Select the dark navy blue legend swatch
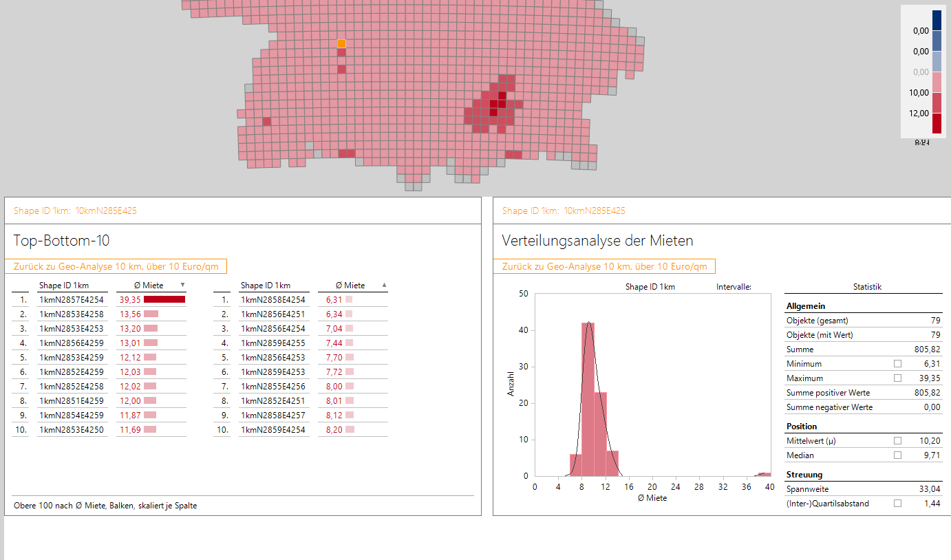This screenshot has width=951, height=560. coord(937,20)
